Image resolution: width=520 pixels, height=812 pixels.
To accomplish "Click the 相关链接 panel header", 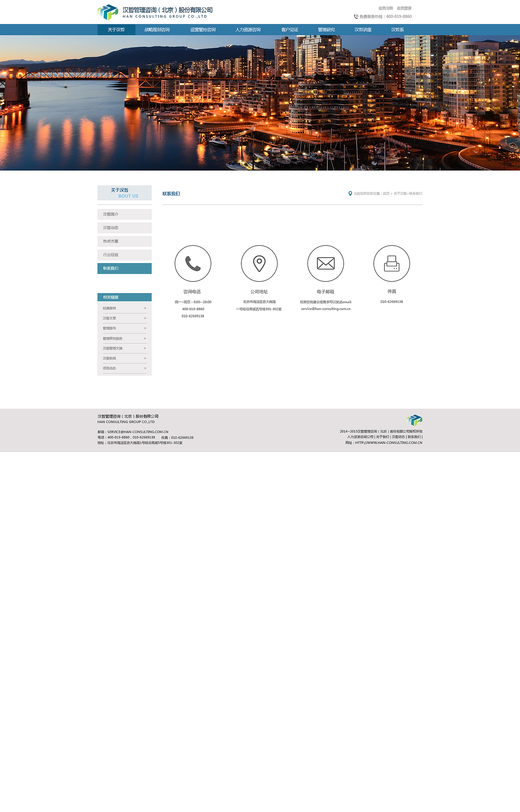I will click(124, 297).
